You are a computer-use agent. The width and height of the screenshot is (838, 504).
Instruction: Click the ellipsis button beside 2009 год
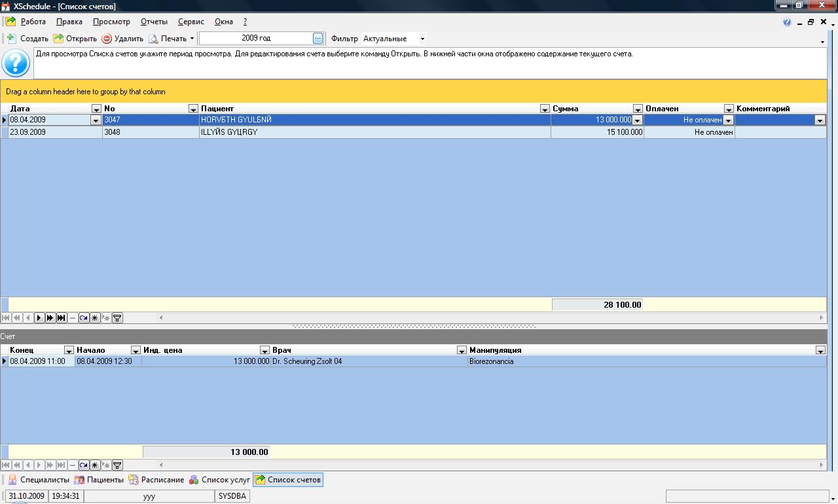(318, 39)
